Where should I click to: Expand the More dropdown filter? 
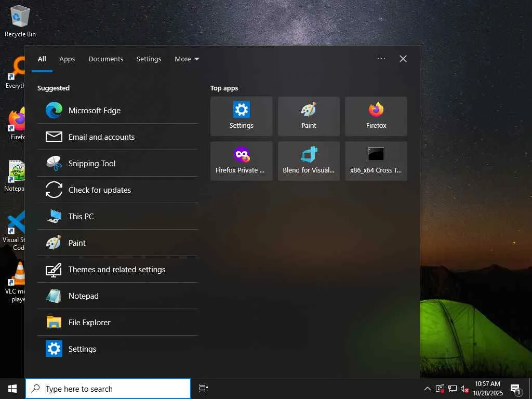pyautogui.click(x=187, y=59)
